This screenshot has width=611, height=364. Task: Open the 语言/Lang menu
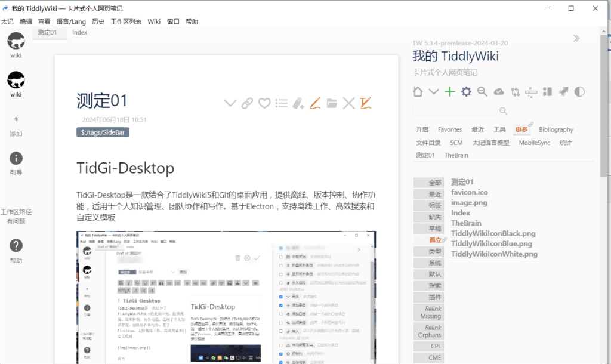[72, 21]
